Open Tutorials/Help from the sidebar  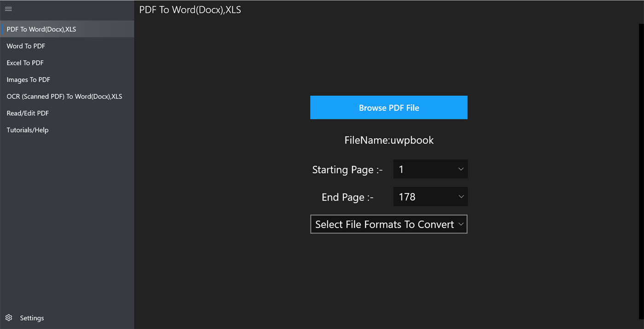28,130
